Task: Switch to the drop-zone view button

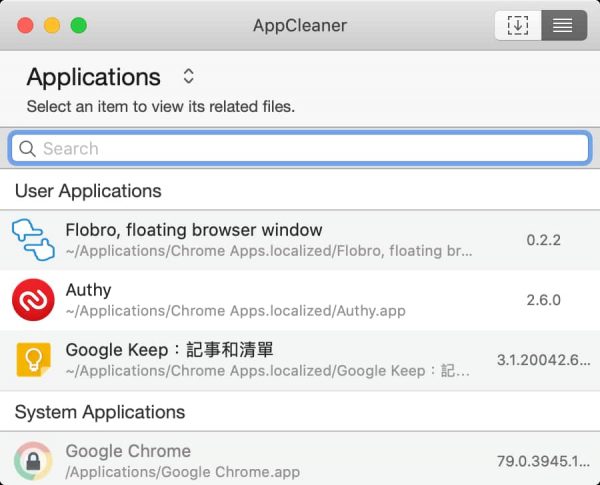Action: (518, 26)
